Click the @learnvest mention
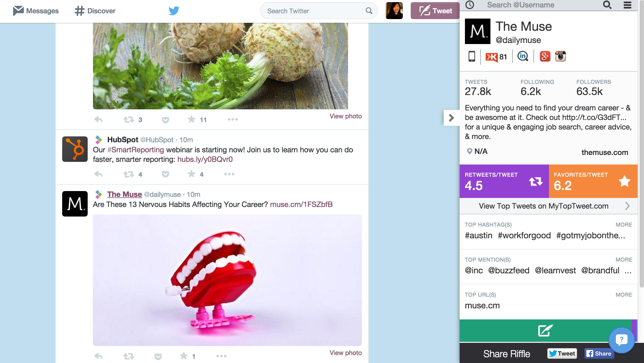 pos(555,270)
